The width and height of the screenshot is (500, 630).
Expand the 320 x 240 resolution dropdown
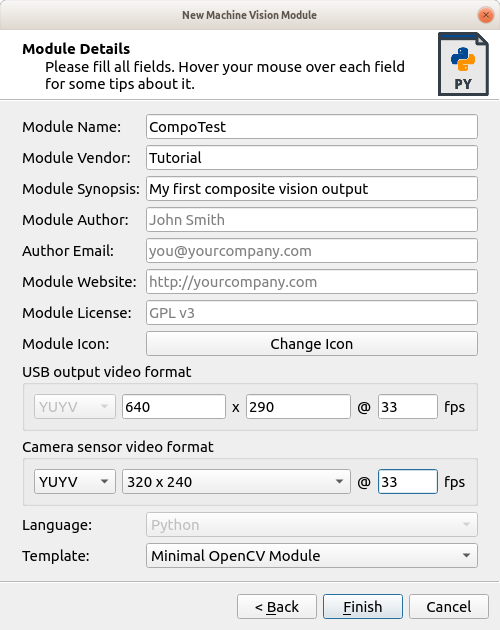(236, 481)
